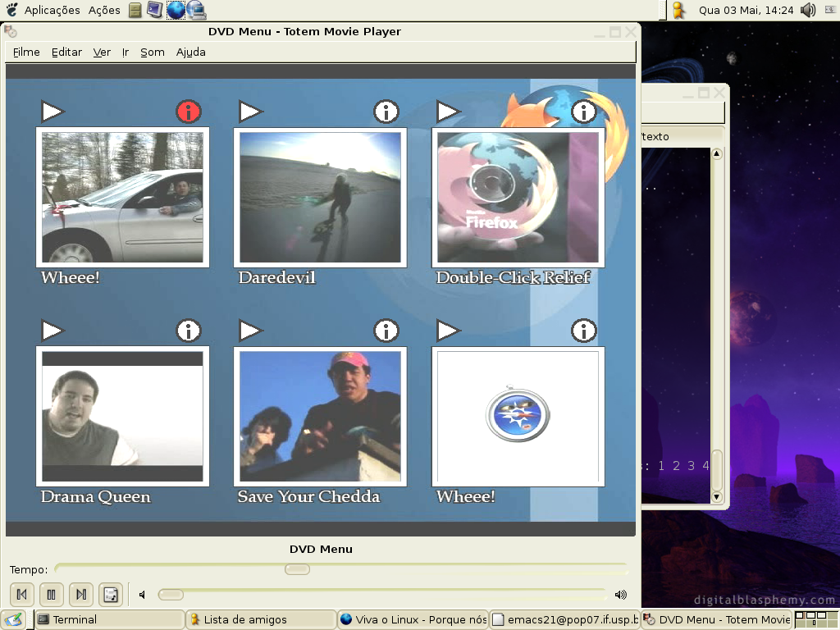Open the Filme menu
The image size is (840, 630).
pyautogui.click(x=26, y=52)
